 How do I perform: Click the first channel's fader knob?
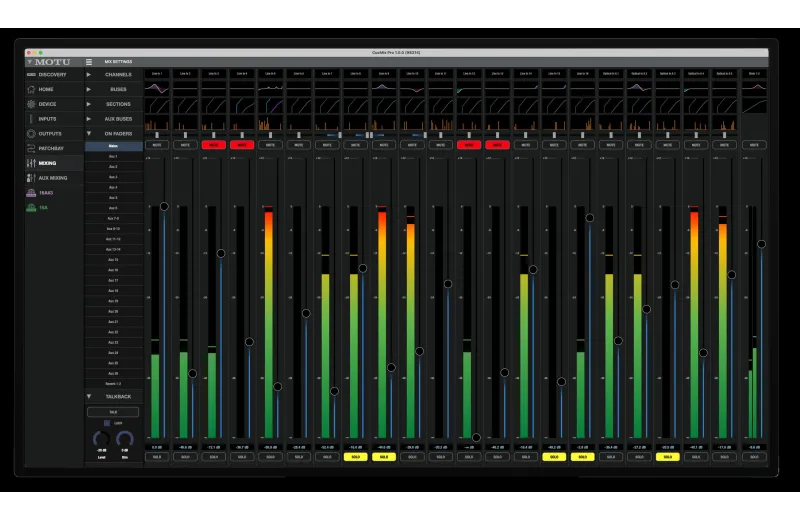pos(164,207)
